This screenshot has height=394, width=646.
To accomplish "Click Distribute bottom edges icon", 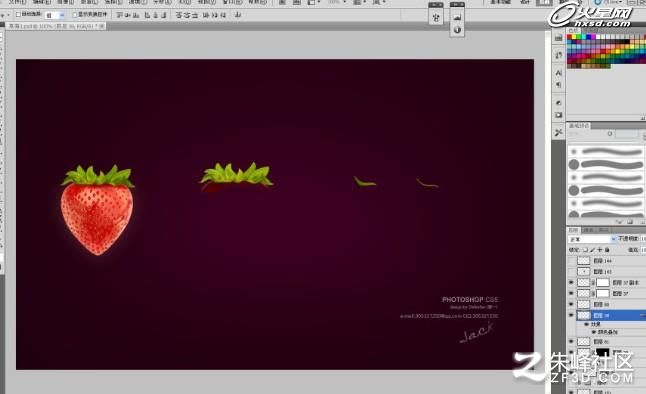I will pos(195,15).
